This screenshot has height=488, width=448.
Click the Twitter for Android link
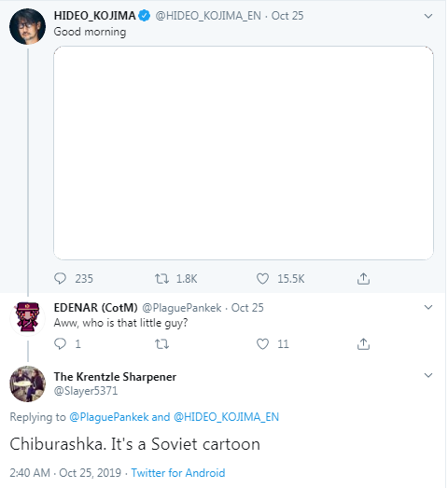tap(177, 473)
